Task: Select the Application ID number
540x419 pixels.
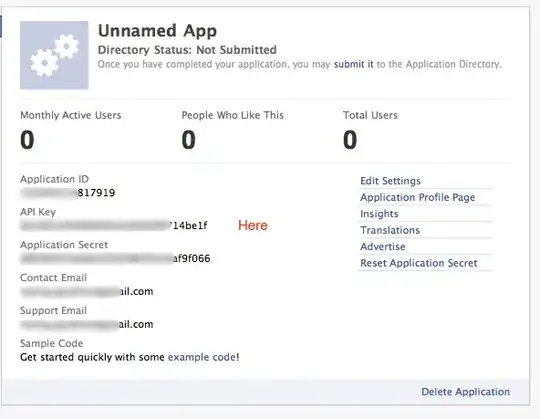Action: point(68,192)
